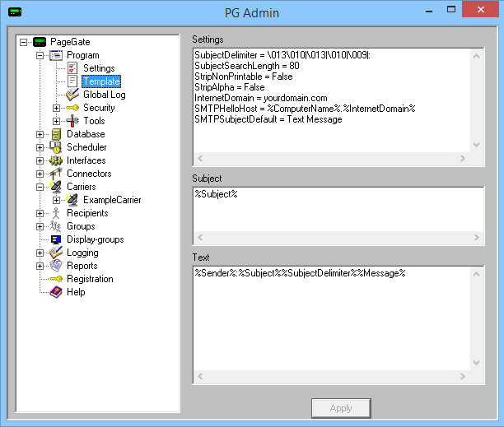Click the Program node icon

pos(56,55)
